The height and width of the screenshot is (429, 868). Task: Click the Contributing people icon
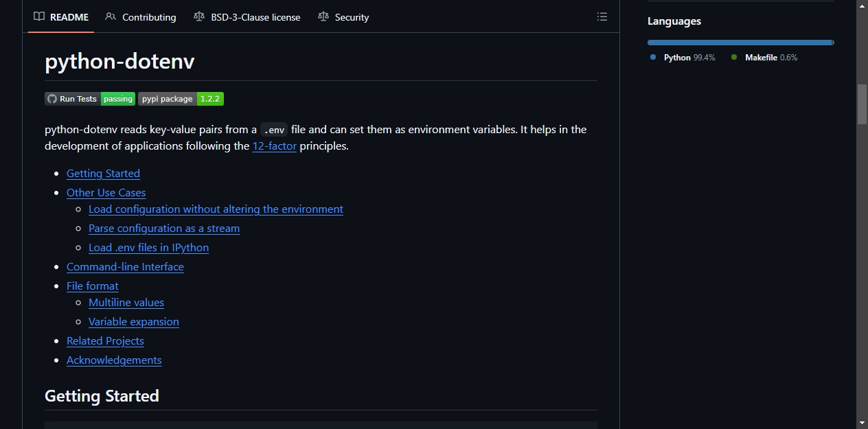(111, 16)
